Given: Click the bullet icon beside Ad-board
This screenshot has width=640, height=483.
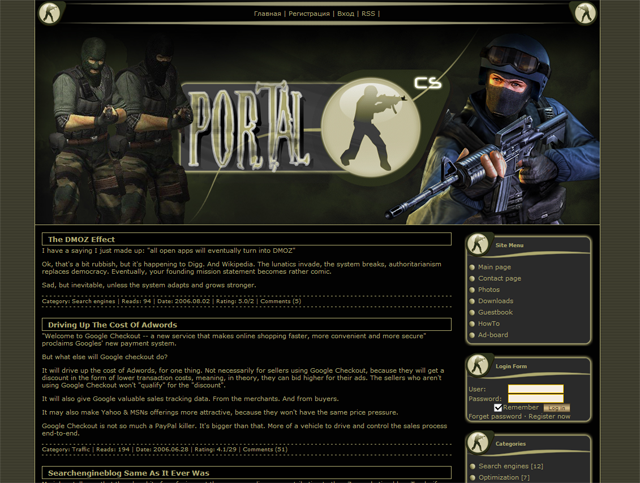Looking at the screenshot, I should (x=472, y=335).
